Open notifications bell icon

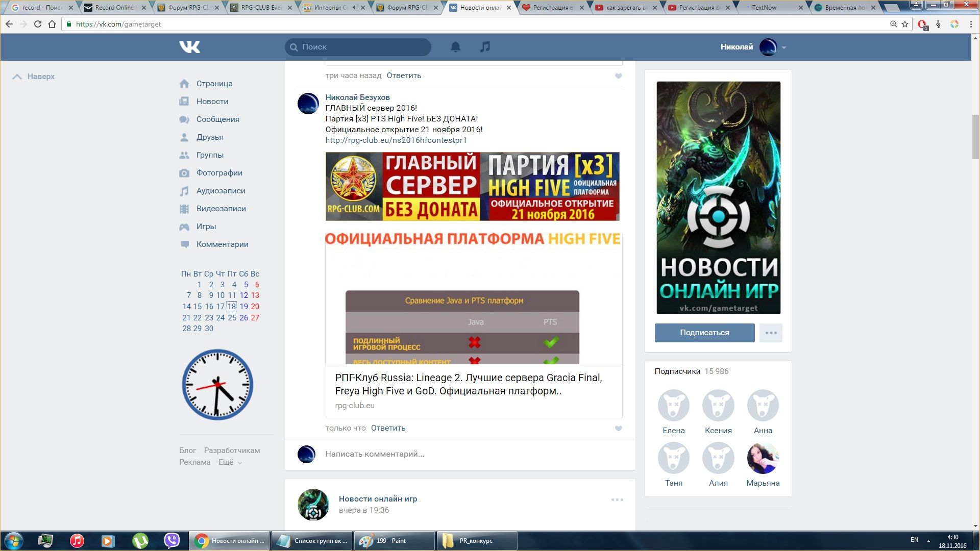(455, 47)
